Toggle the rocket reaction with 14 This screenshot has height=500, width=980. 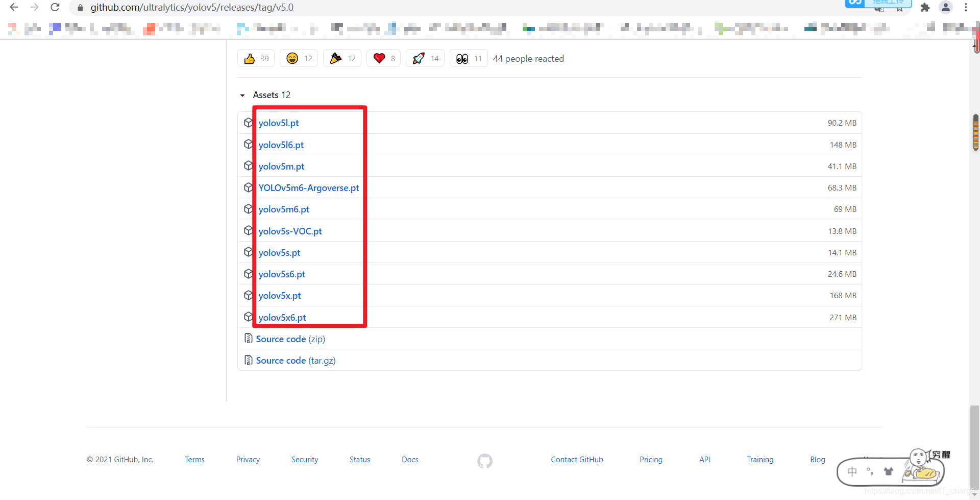(425, 58)
